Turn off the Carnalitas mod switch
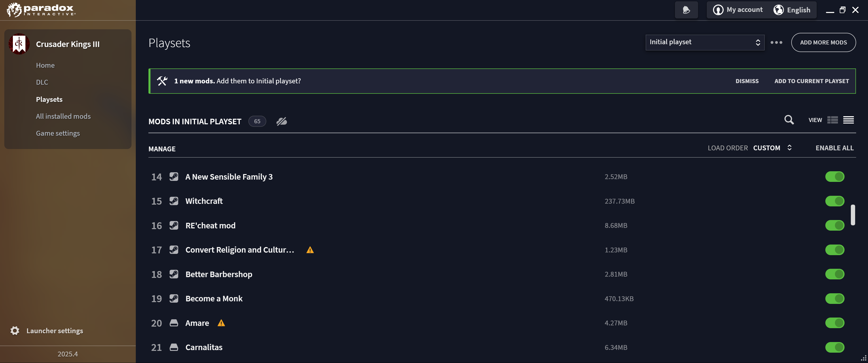Image resolution: width=868 pixels, height=363 pixels. coord(835,347)
